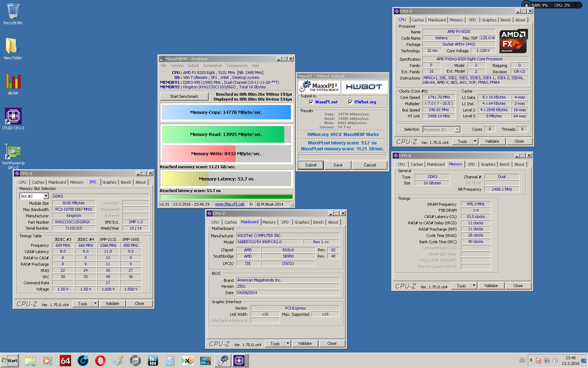This screenshot has width=588, height=368.
Task: Click the Memory-Write result bar
Action: (x=226, y=154)
